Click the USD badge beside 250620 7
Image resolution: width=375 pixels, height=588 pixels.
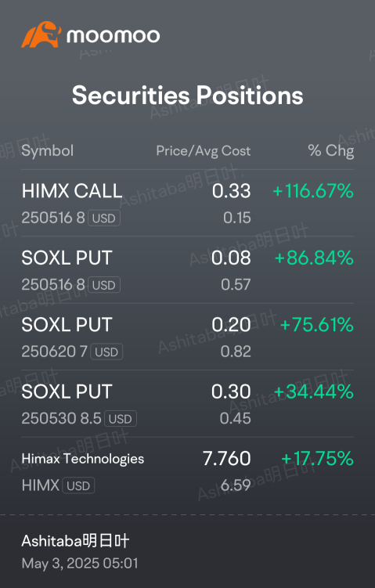[x=106, y=352]
